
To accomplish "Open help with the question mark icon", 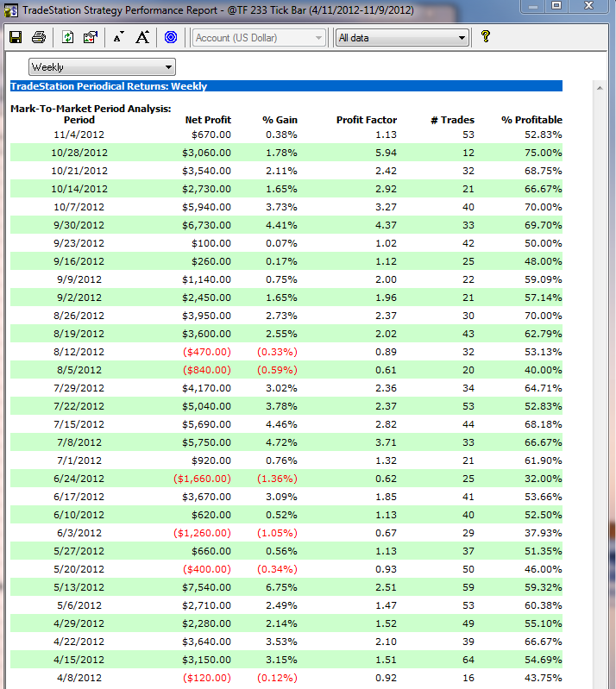I will (x=486, y=36).
